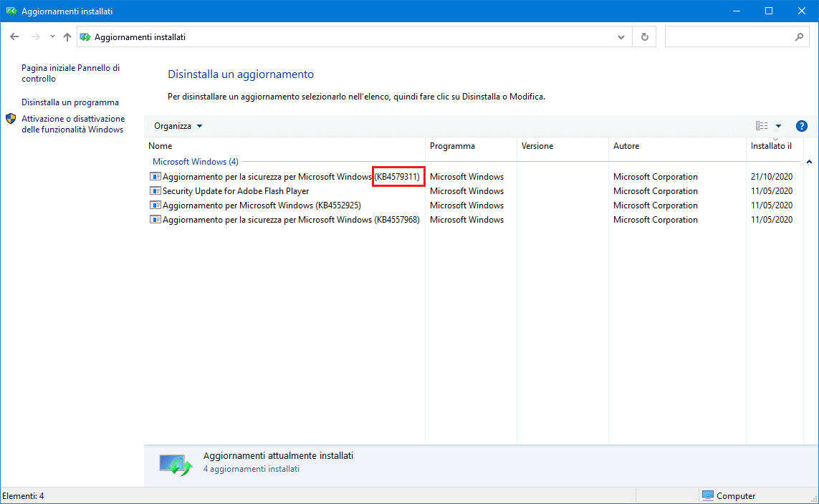Click the back navigation arrow
Viewport: 819px width, 504px height.
click(14, 37)
